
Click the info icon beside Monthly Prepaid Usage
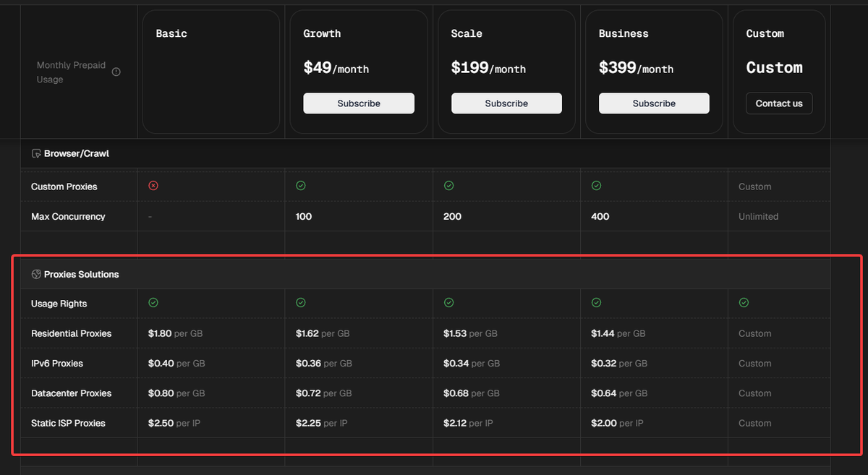point(116,72)
